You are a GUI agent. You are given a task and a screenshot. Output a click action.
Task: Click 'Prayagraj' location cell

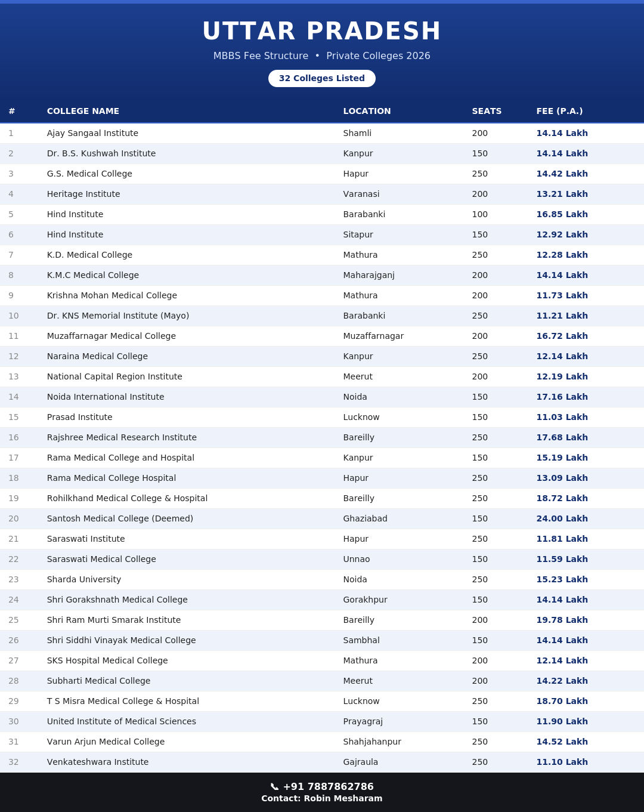[x=363, y=721]
